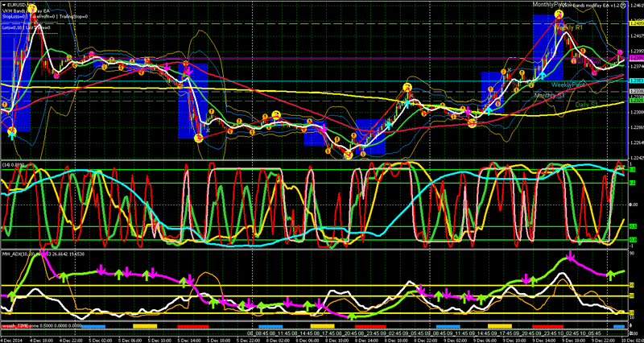Click the StopLoss=0 text in the EA panel
The width and height of the screenshot is (644, 343).
pyautogui.click(x=15, y=16)
